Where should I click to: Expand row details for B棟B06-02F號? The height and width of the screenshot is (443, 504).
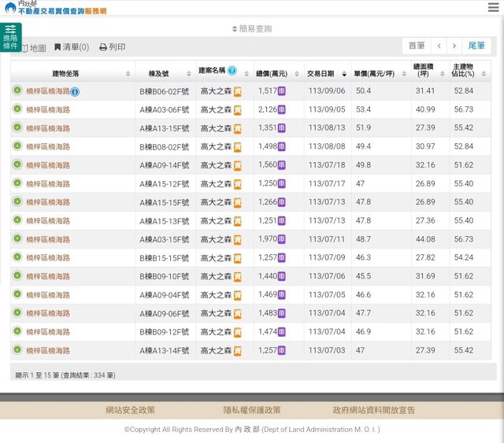coord(17,91)
